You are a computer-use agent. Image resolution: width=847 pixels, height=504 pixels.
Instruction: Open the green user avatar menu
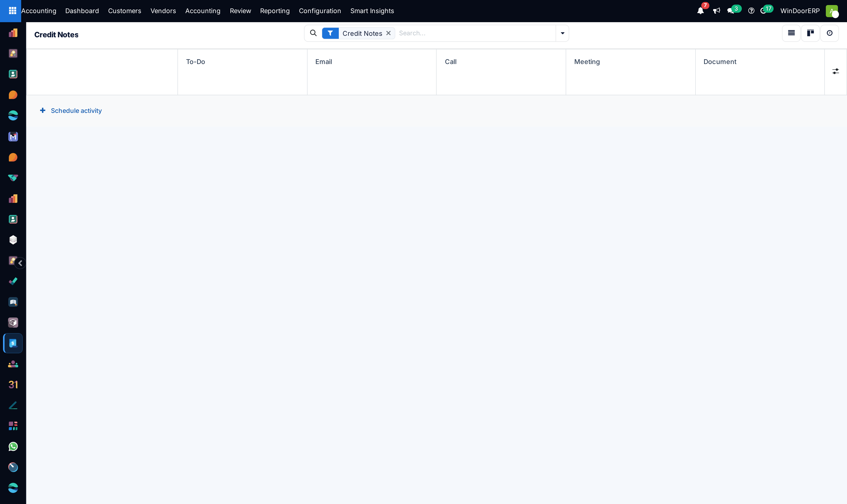coord(831,11)
